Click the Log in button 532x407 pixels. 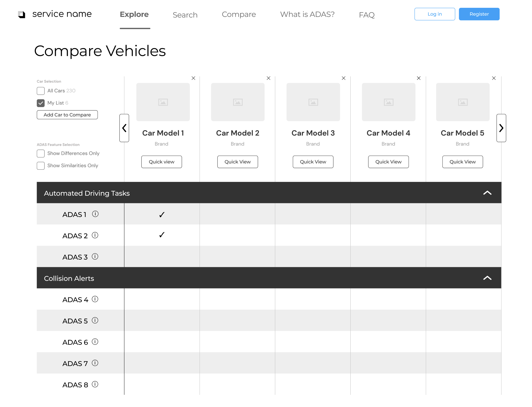tap(435, 14)
